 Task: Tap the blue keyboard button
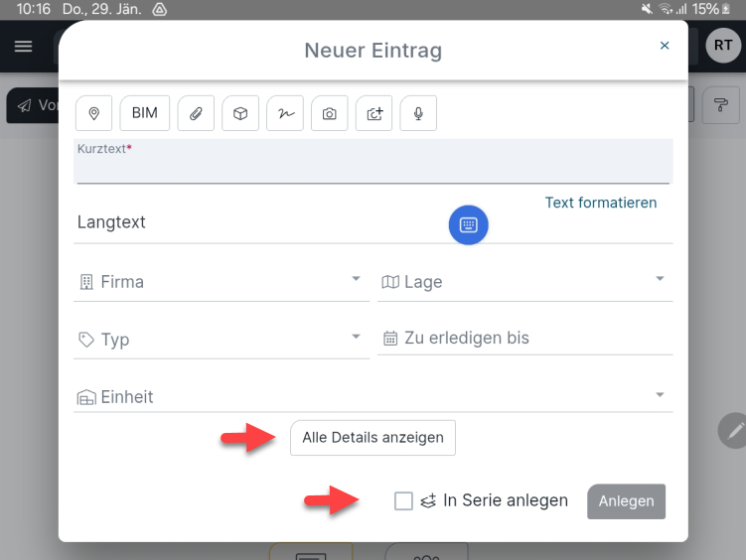pos(469,224)
